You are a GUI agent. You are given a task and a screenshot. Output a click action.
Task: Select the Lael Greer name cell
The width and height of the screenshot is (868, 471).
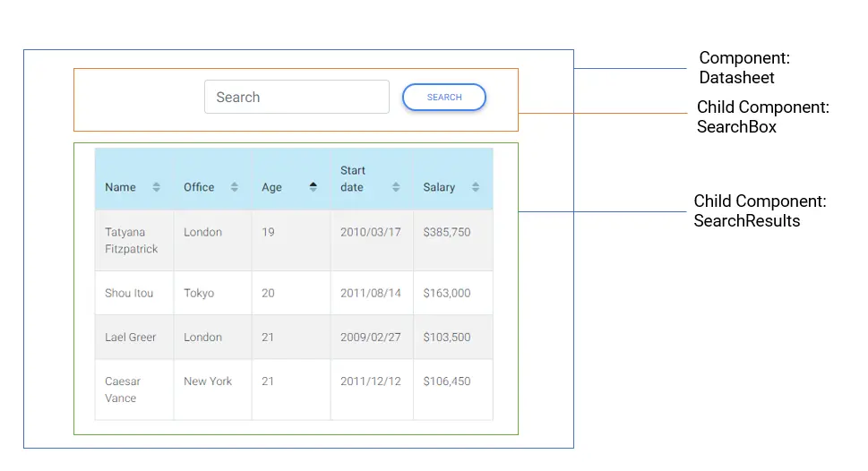pos(134,337)
